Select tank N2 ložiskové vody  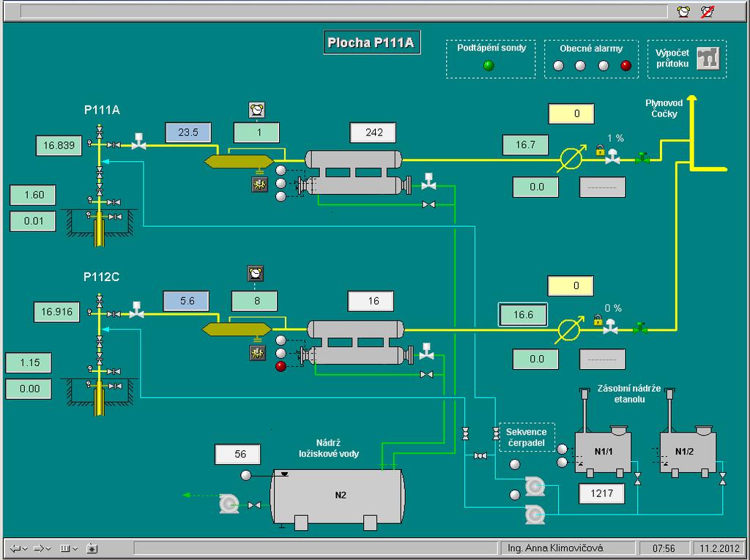point(338,496)
